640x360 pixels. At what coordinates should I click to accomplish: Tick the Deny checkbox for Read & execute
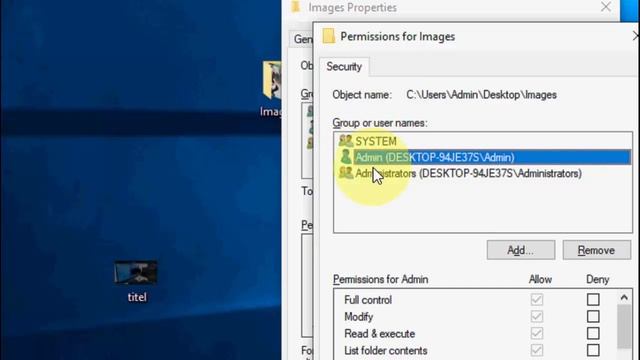click(x=593, y=333)
